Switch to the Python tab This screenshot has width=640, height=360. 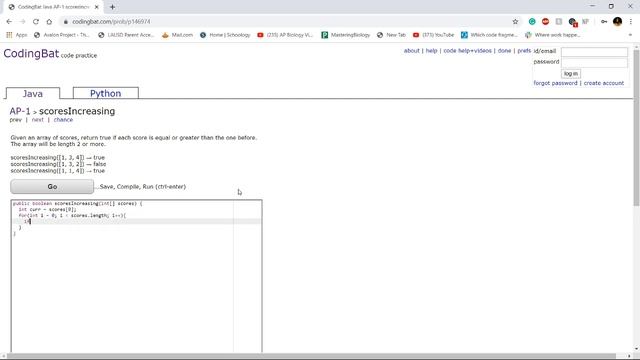[x=106, y=93]
